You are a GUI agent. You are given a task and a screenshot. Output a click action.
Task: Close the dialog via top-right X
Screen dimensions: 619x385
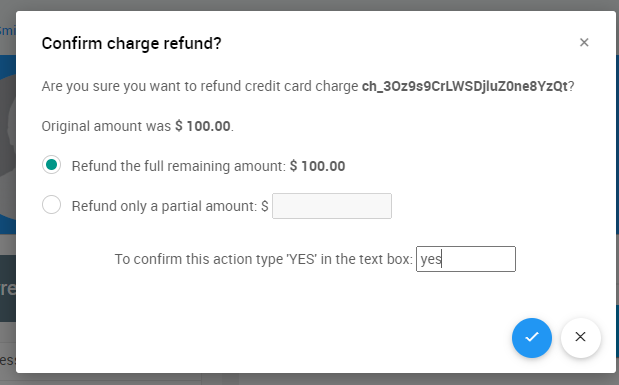click(x=584, y=42)
